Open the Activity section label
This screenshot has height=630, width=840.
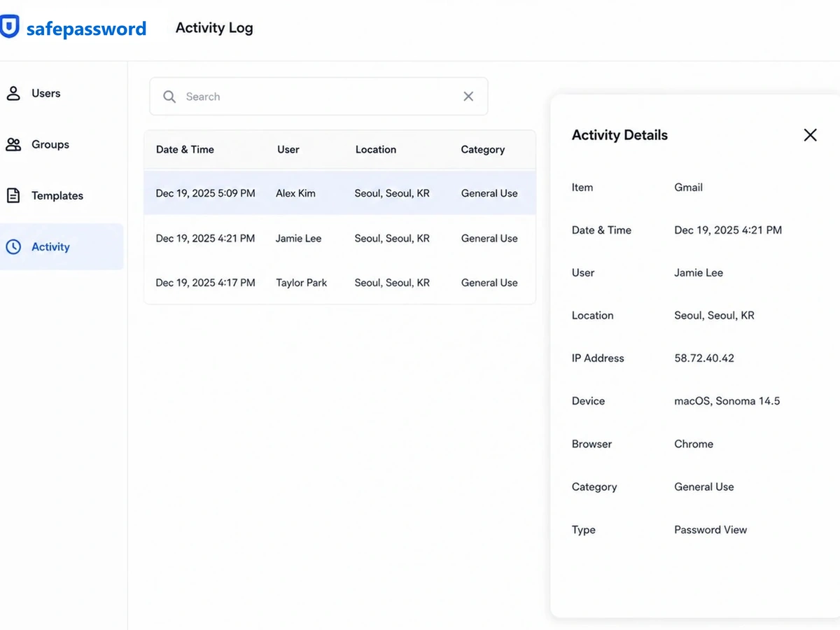[x=50, y=247]
